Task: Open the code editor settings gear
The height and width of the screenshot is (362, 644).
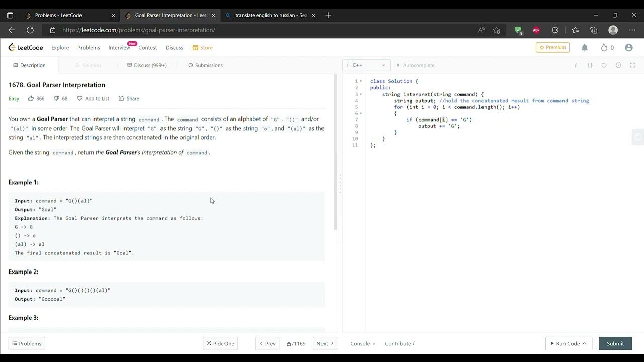Action: coord(618,65)
